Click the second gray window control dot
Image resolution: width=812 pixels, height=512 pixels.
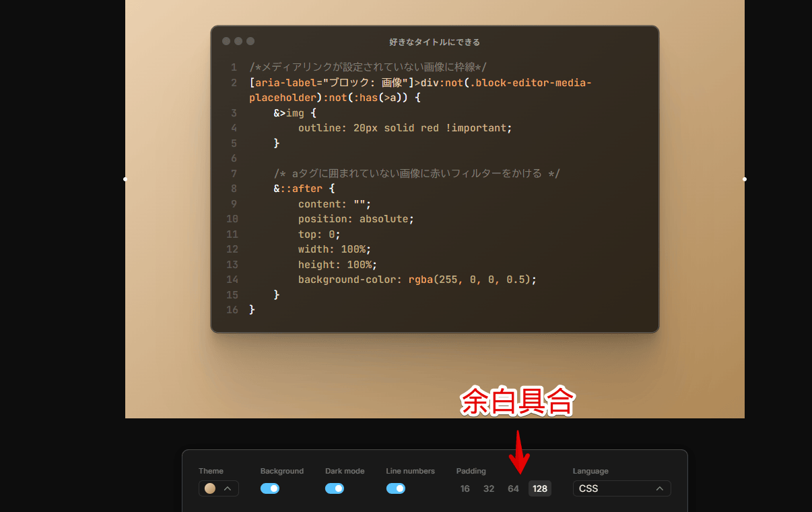pos(238,41)
